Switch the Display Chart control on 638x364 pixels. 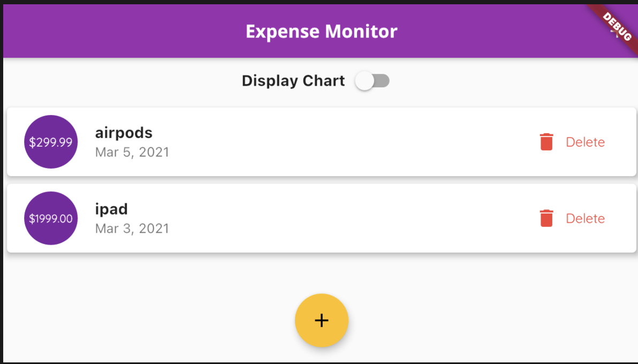[x=372, y=80]
